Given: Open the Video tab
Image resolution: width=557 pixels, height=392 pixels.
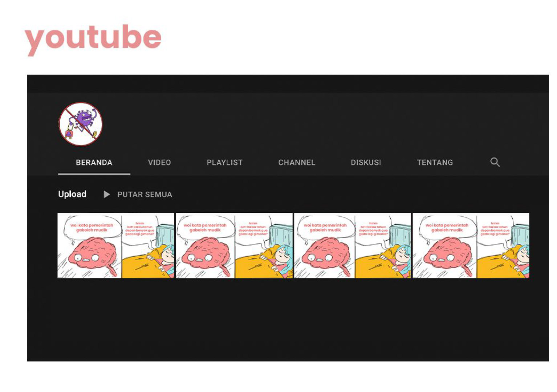Looking at the screenshot, I should (x=159, y=163).
